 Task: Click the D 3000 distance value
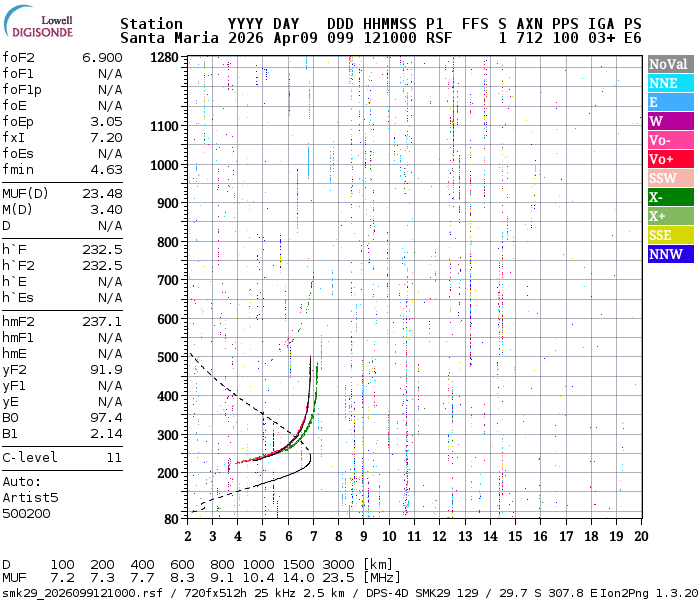(x=338, y=564)
